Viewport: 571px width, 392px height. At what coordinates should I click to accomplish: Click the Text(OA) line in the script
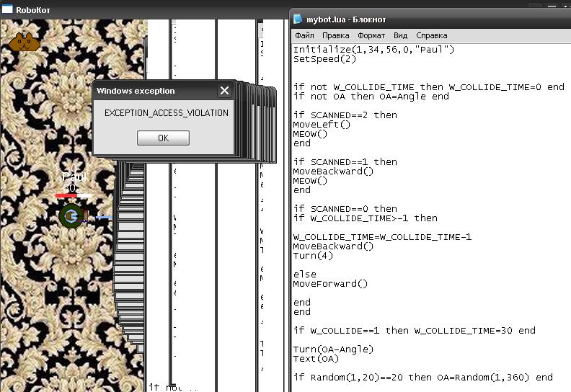(315, 359)
